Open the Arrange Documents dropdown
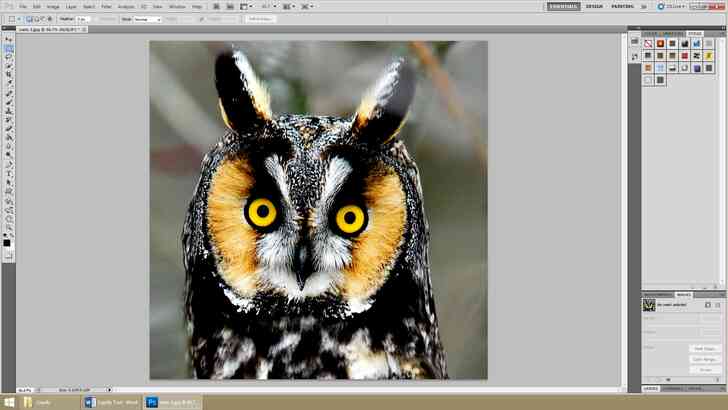Screen dimensions: 728x410 pos(289,7)
